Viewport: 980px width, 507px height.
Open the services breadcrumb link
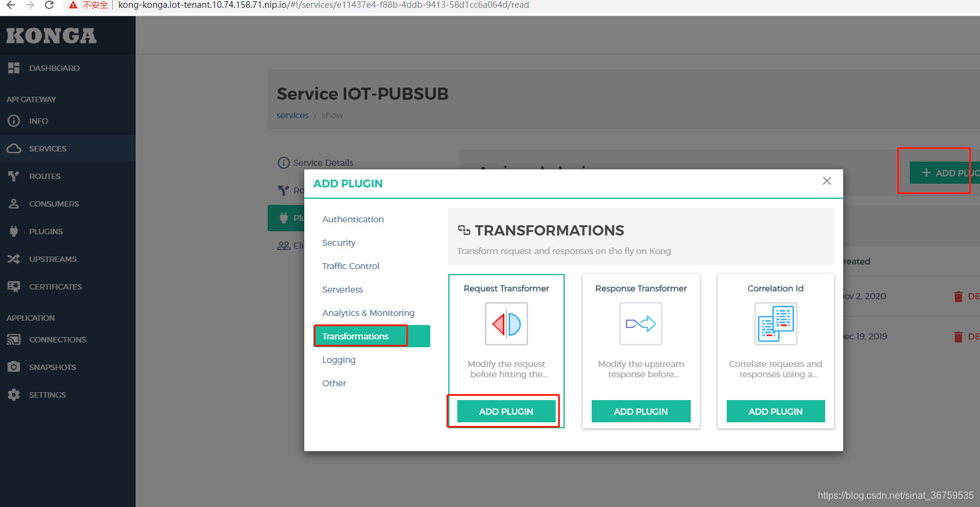pyautogui.click(x=292, y=115)
